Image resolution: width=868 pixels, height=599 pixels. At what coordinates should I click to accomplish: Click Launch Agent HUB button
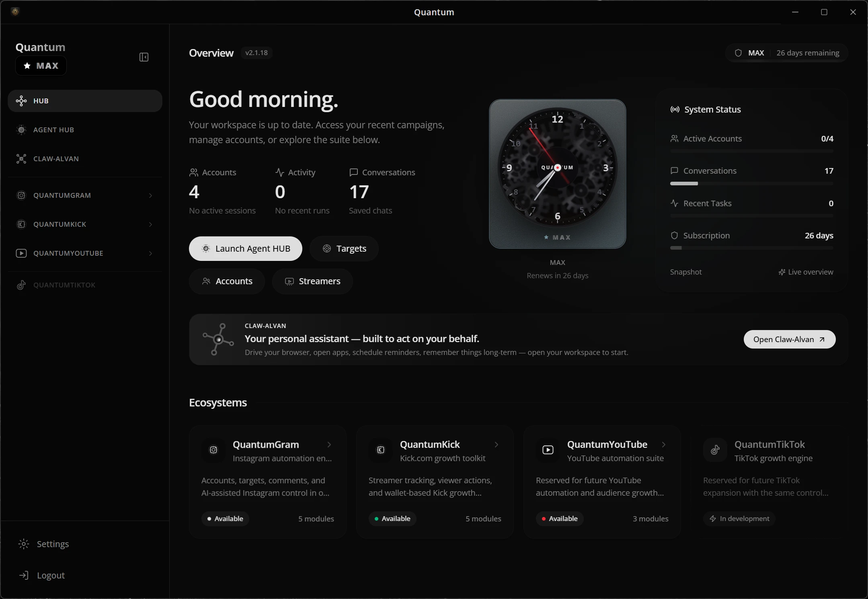coord(246,248)
